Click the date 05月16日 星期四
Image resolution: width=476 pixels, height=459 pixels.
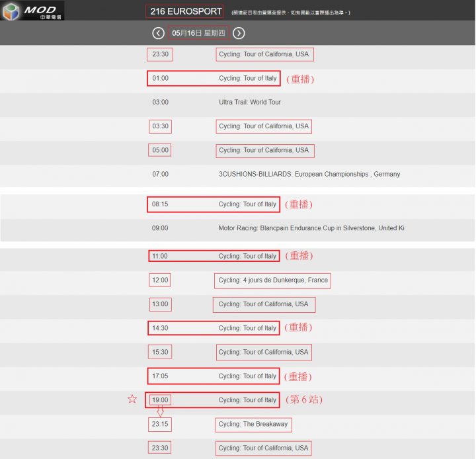coord(198,33)
